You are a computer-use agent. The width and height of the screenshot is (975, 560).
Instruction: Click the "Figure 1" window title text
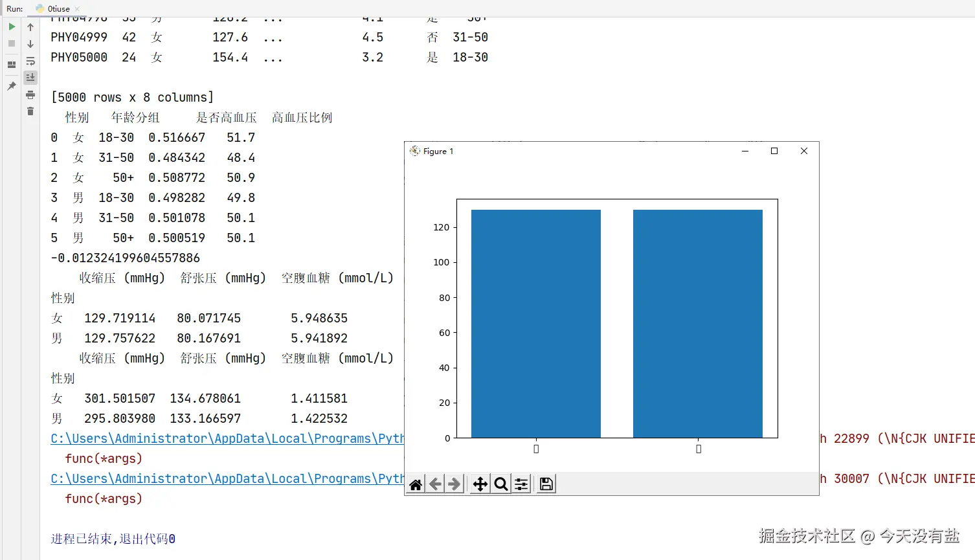pos(438,151)
